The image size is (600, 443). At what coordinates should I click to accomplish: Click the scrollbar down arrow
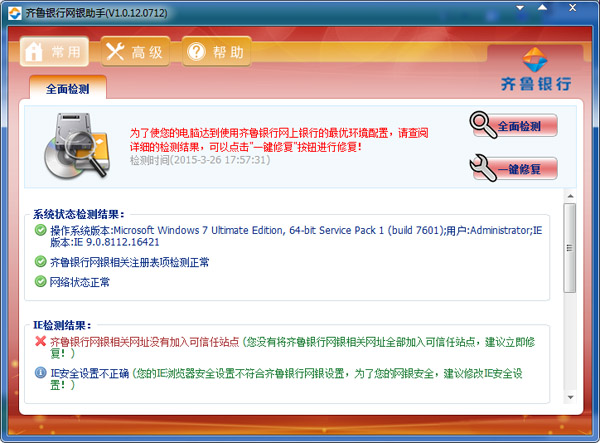pyautogui.click(x=570, y=397)
